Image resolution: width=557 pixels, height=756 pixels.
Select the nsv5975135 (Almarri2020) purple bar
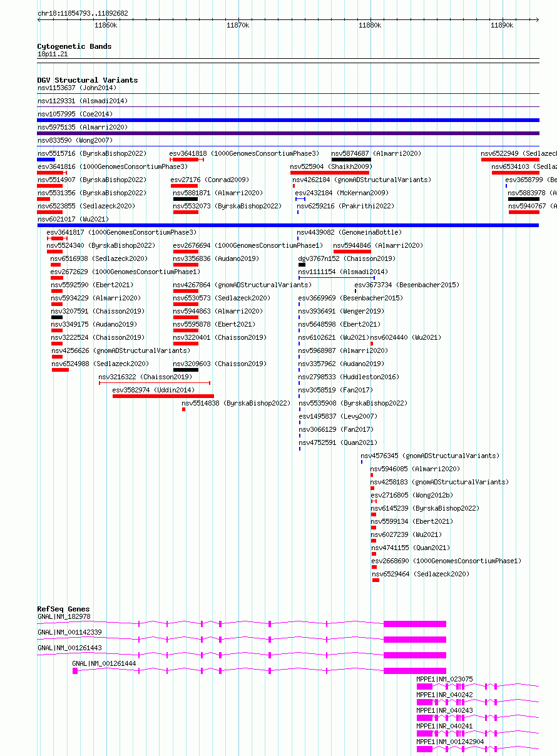[288, 133]
